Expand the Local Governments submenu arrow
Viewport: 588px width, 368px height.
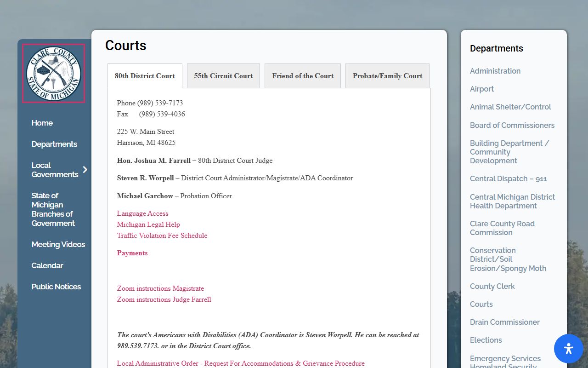pos(85,170)
